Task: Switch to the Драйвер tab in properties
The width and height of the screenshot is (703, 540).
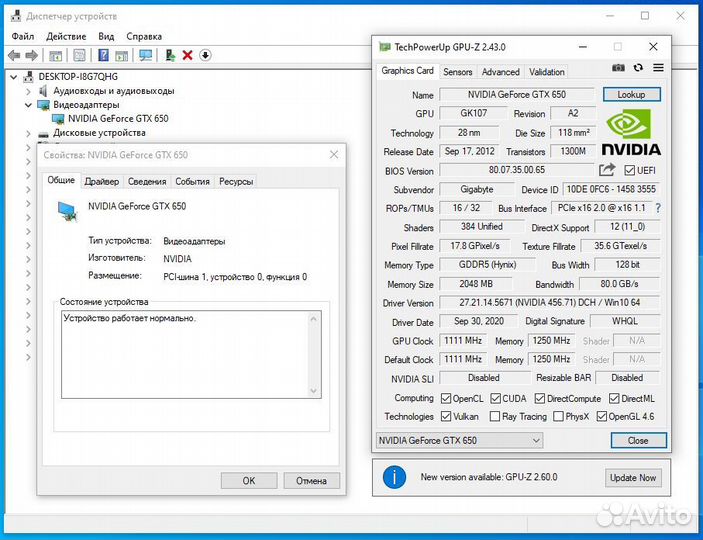Action: click(102, 182)
